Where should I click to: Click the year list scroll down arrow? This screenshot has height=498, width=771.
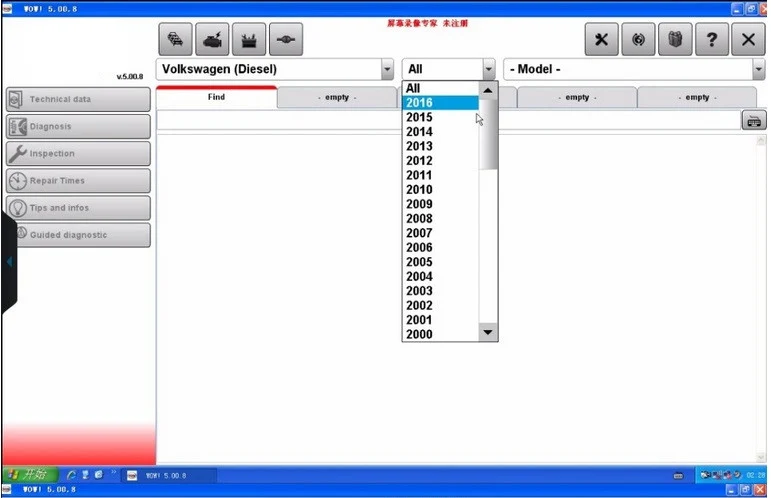(488, 332)
